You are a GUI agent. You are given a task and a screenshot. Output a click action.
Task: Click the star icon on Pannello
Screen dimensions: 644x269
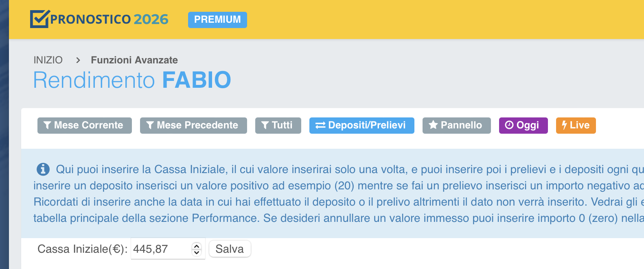pyautogui.click(x=433, y=125)
